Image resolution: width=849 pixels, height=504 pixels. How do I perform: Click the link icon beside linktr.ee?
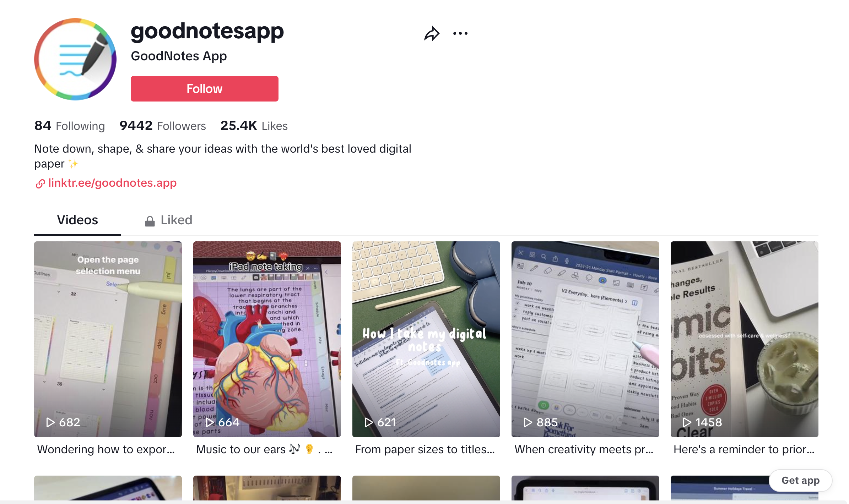[x=40, y=183]
